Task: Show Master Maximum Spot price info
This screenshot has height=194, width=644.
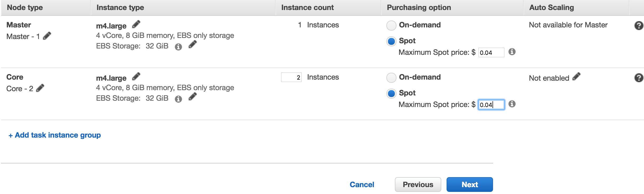Action: 512,52
